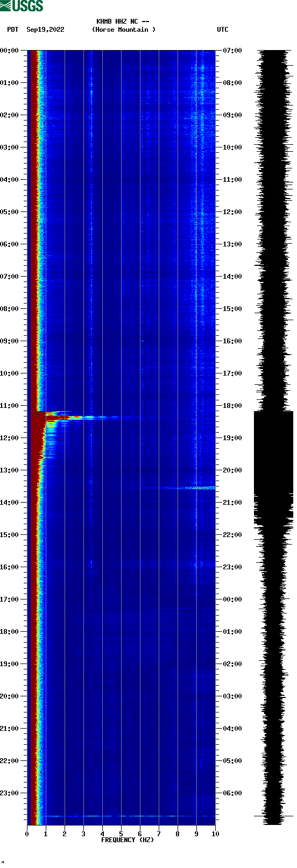This screenshot has width=297, height=868.
Task: Click the 1 Hz axis tick label
Action: point(46,834)
